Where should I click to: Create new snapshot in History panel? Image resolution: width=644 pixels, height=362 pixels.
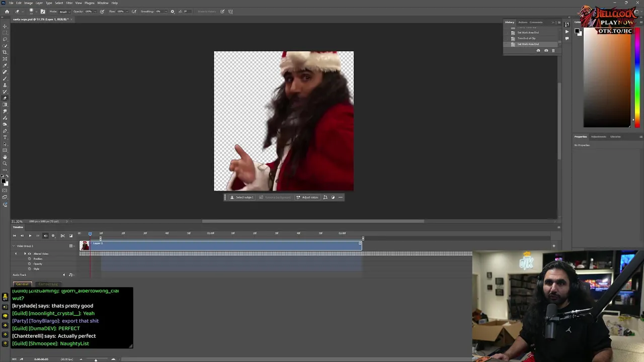(546, 50)
